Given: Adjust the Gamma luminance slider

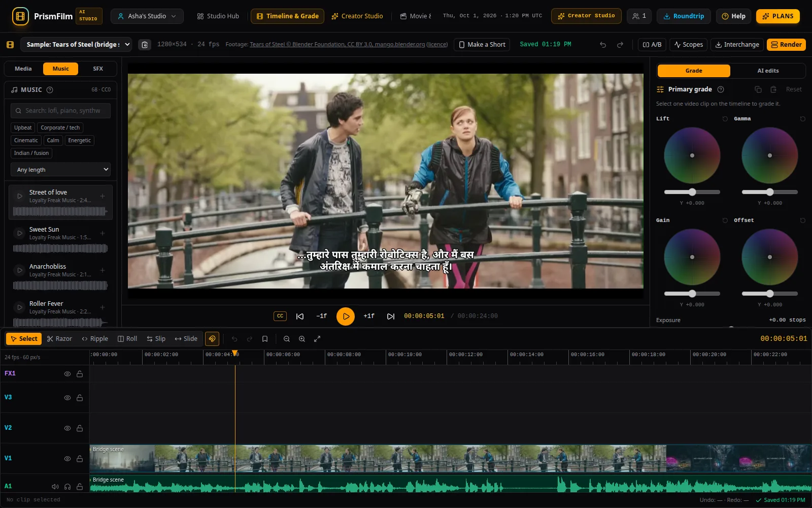Looking at the screenshot, I should click(770, 192).
